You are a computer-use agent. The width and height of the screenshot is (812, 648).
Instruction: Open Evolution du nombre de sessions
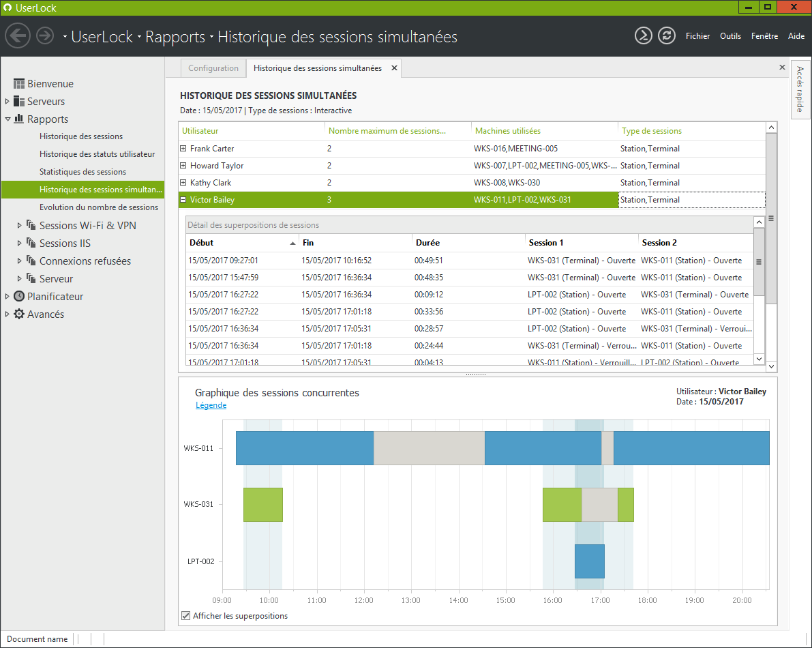click(99, 207)
